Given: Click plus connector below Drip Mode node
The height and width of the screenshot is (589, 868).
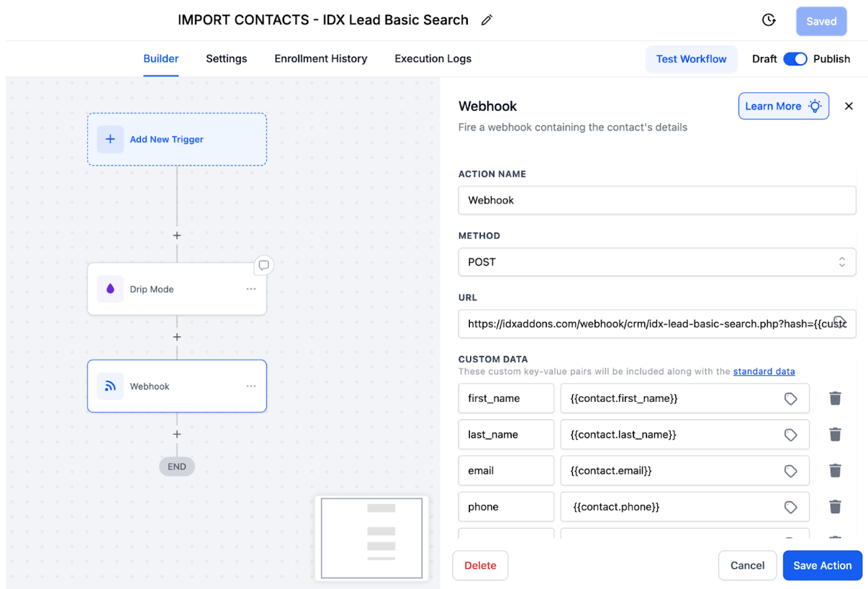Looking at the screenshot, I should pos(177,337).
